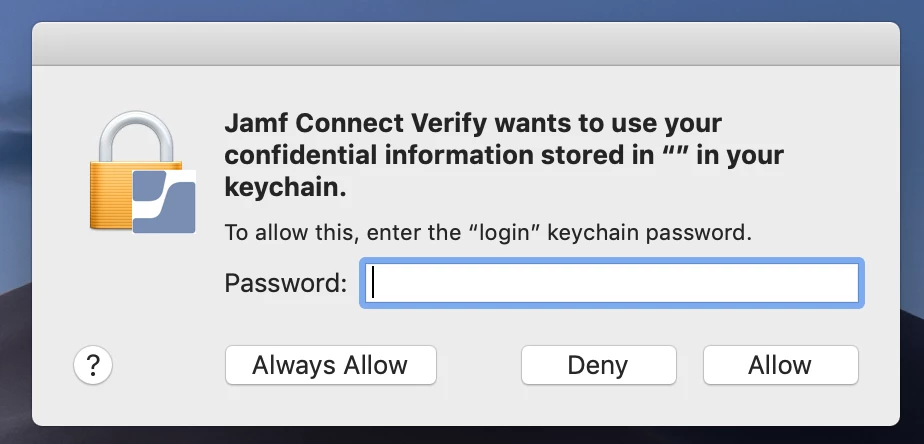Click the Allow button

tap(781, 365)
